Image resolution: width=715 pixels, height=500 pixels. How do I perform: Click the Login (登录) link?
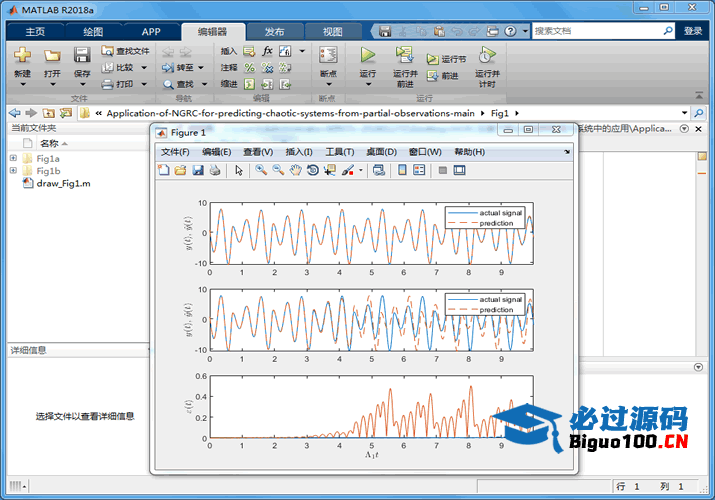(693, 31)
